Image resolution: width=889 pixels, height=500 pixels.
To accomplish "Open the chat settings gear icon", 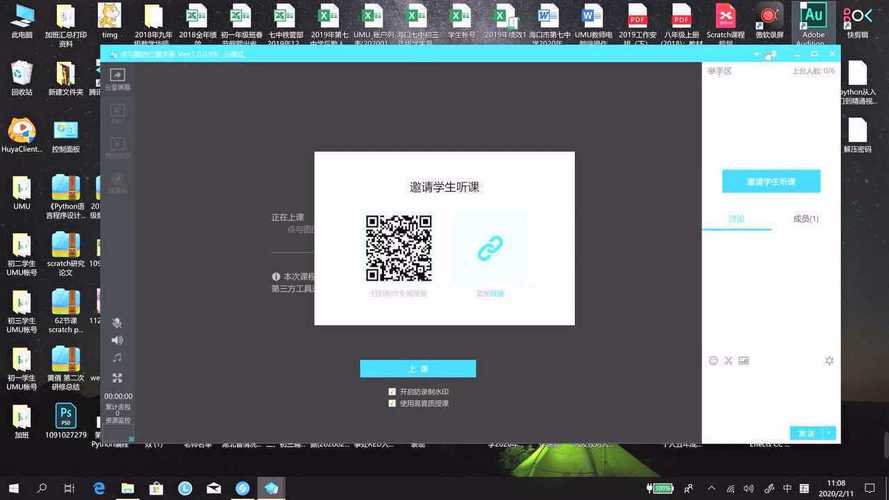I will click(x=829, y=361).
